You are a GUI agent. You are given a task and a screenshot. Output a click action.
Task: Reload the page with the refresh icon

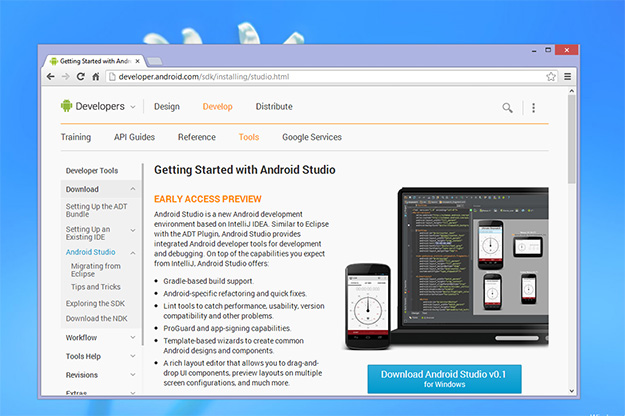coord(81,77)
